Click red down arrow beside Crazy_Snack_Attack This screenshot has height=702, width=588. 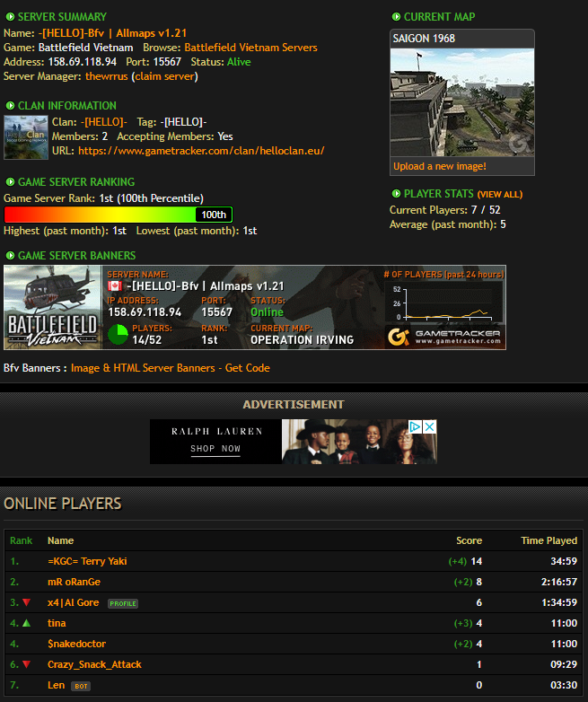(26, 664)
